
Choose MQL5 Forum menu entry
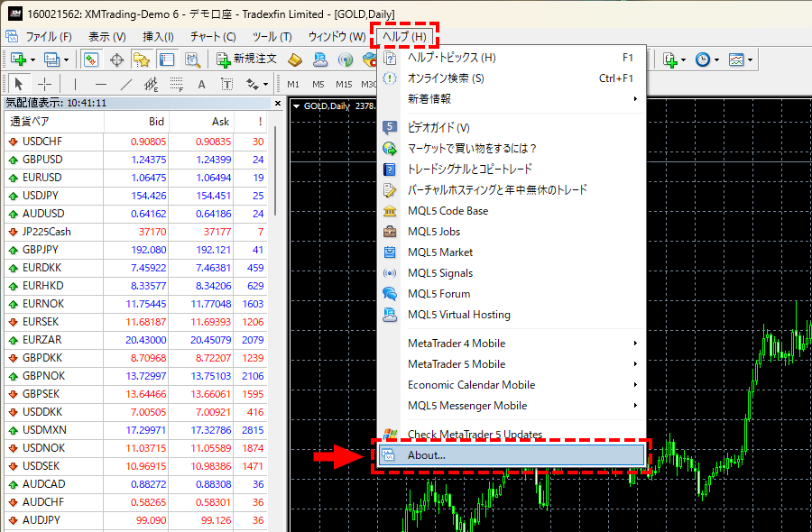coord(512,293)
